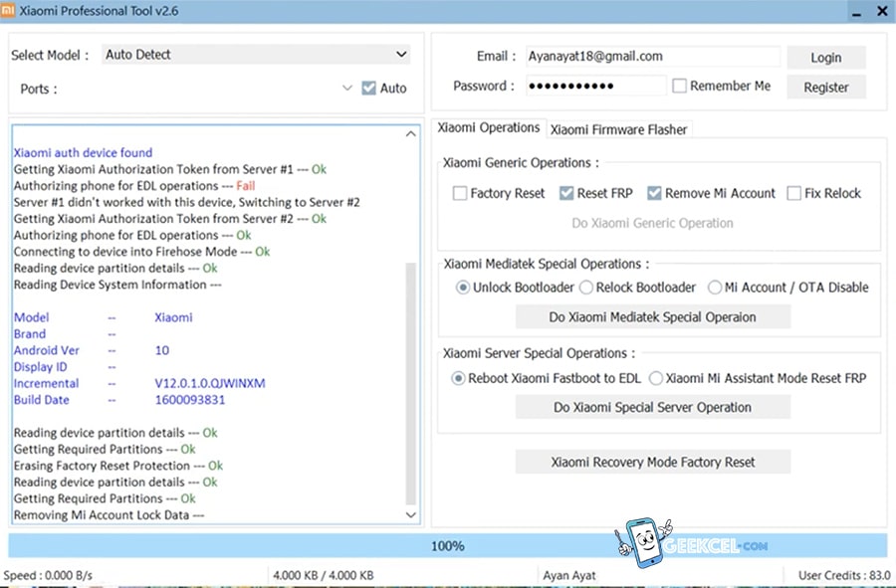Click Xiaomi Recovery Mode Factory Reset button

coord(652,462)
